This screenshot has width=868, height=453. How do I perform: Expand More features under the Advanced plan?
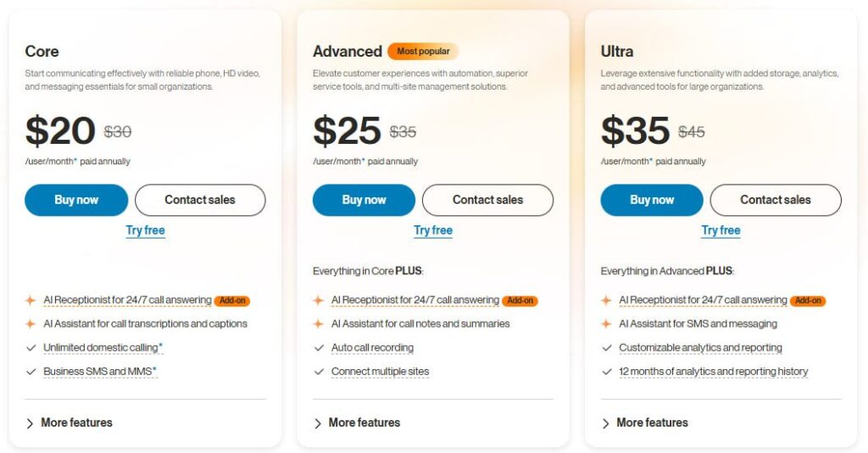(x=357, y=423)
